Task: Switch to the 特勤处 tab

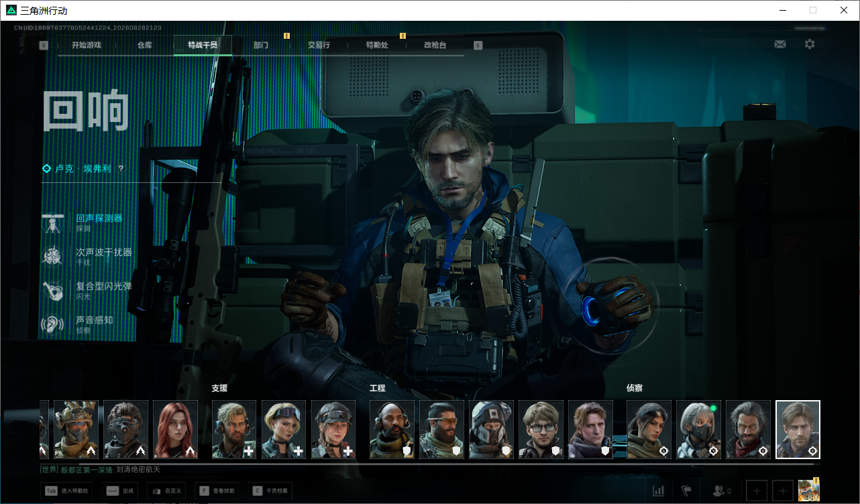Action: pos(377,45)
